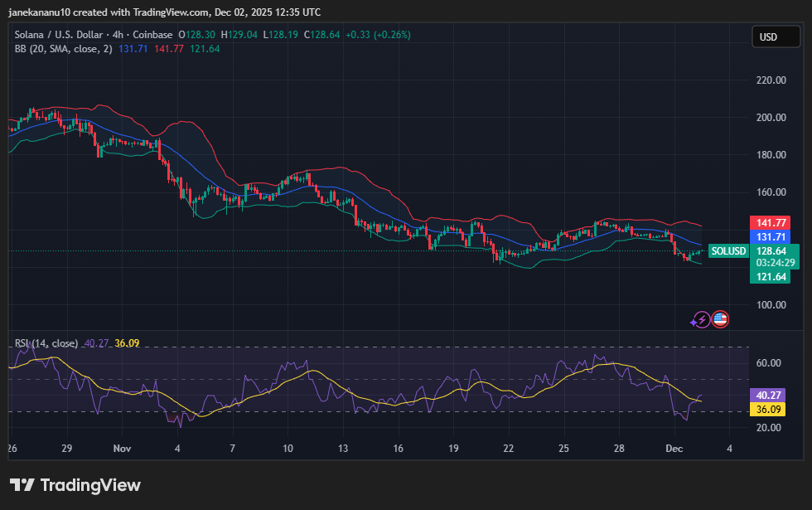Click the 128.64 current price countdown label

click(771, 255)
